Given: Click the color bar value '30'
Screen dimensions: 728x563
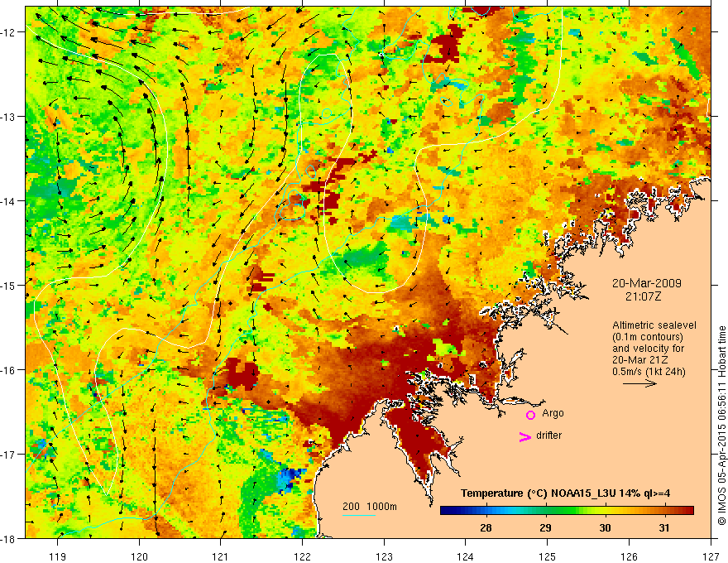Looking at the screenshot, I should [605, 527].
